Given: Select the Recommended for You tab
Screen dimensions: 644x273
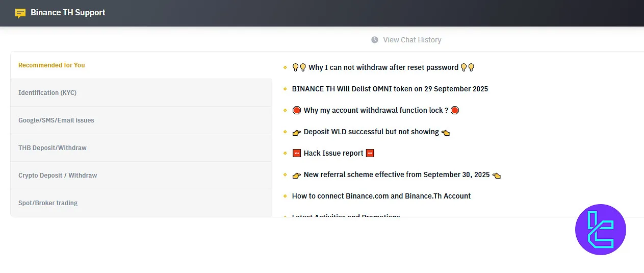Looking at the screenshot, I should [51, 65].
